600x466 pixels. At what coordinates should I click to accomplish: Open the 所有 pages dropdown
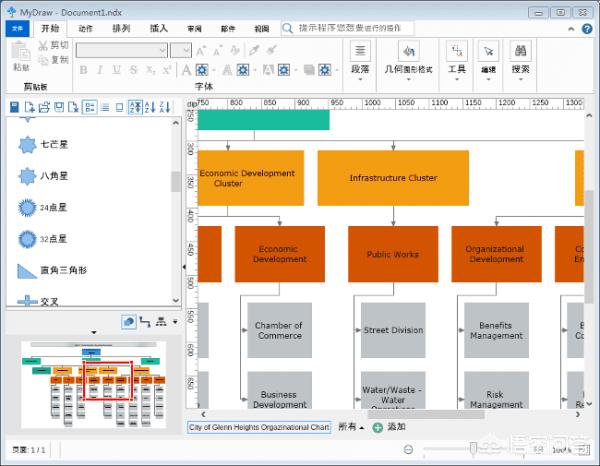[x=351, y=427]
